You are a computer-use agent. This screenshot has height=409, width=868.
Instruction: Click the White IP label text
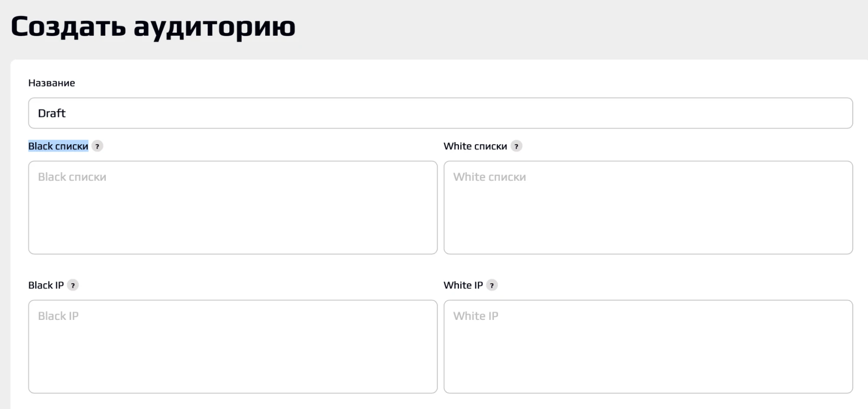pos(463,286)
